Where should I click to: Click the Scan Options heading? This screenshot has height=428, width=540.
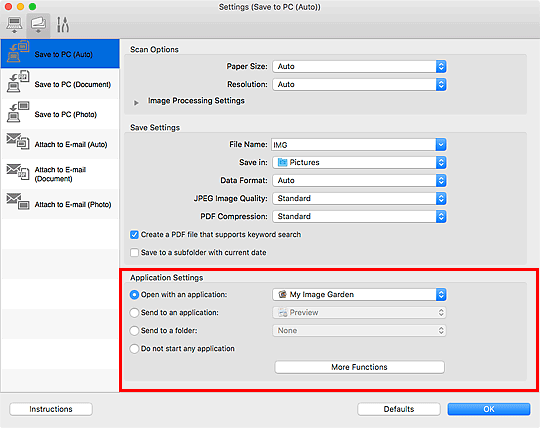coord(154,50)
